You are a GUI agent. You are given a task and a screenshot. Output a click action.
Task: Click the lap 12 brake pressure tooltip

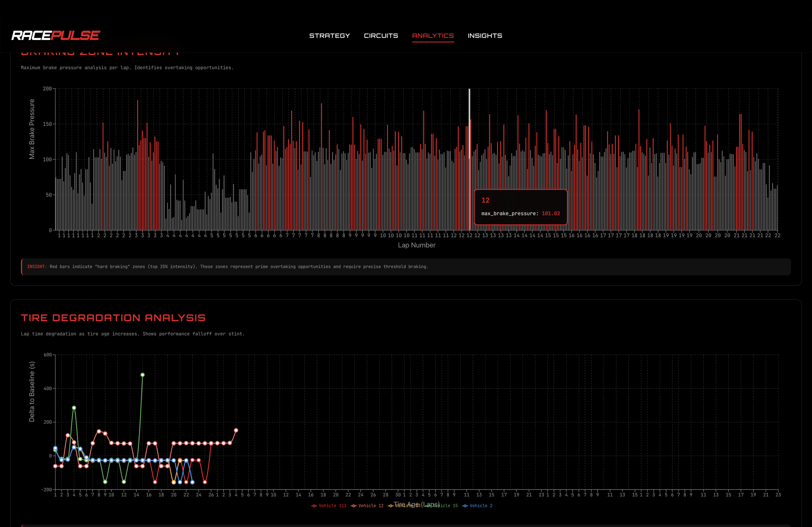pyautogui.click(x=520, y=207)
